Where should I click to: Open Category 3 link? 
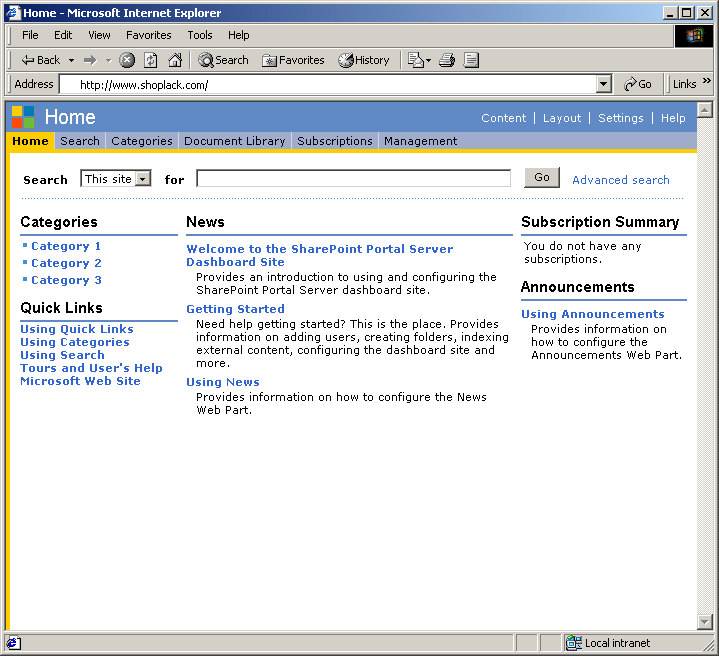(66, 280)
